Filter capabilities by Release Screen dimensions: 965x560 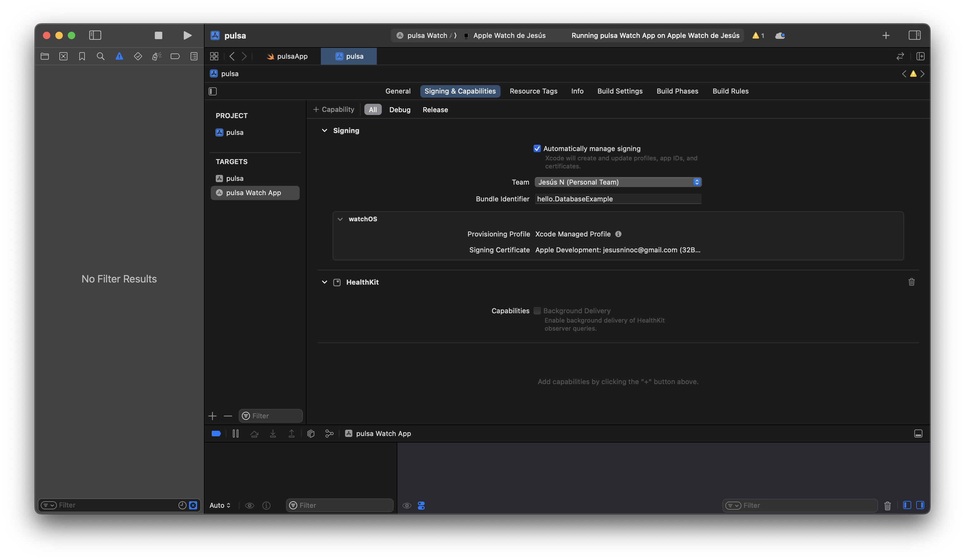pyautogui.click(x=435, y=110)
